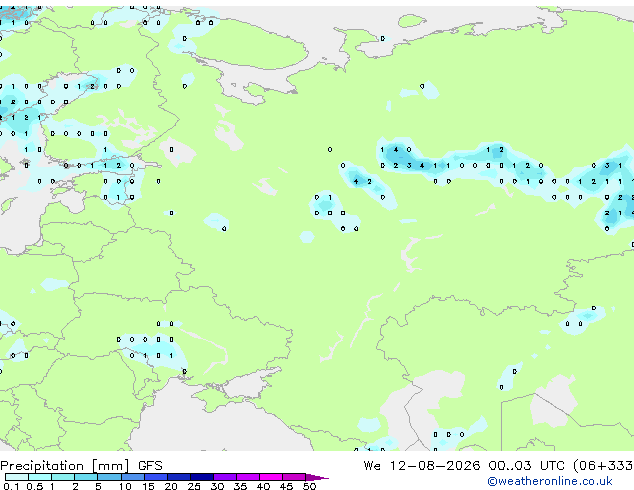The image size is (634, 490).
Task: Click the '00..03 UTC' time text
Action: coord(526,466)
